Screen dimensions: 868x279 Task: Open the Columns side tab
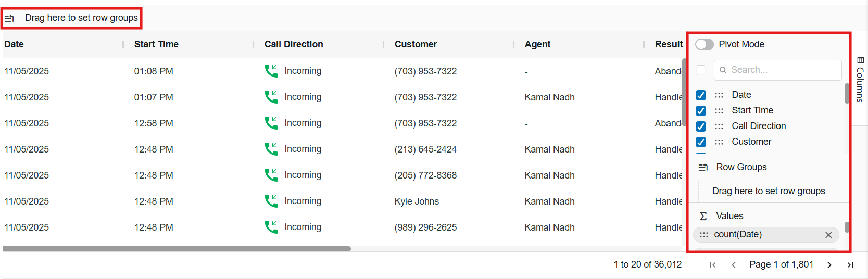pos(860,79)
